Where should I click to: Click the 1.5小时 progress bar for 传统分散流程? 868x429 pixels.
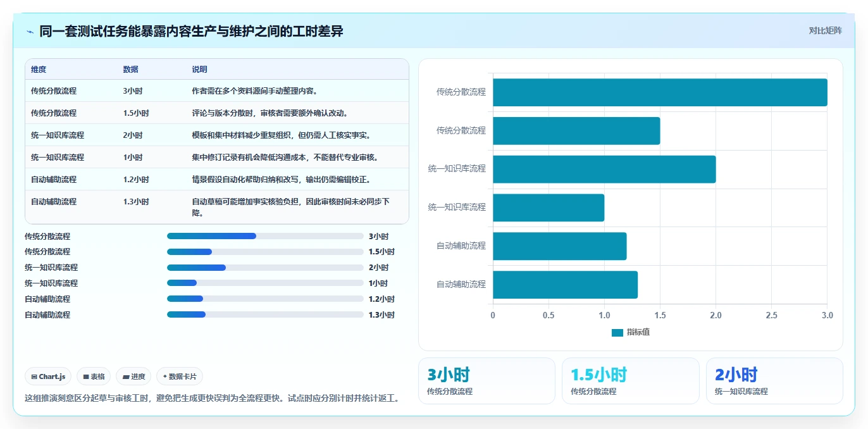click(265, 252)
